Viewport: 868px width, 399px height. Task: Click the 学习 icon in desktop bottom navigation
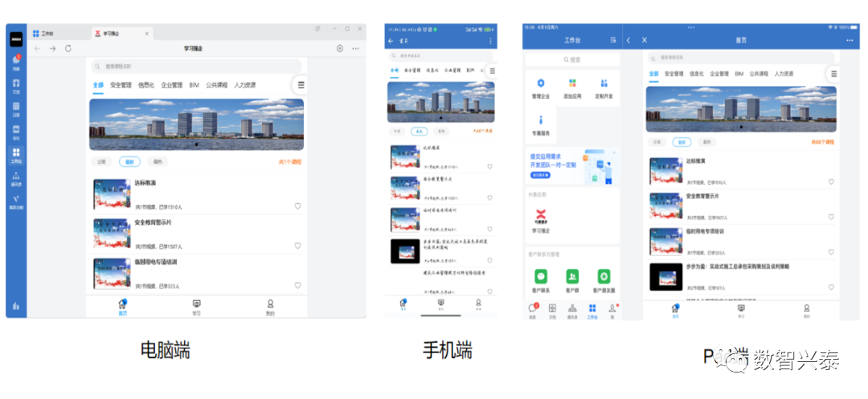[x=196, y=306]
